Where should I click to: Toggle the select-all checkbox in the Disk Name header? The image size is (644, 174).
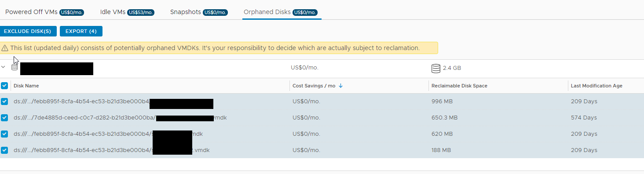[4, 86]
